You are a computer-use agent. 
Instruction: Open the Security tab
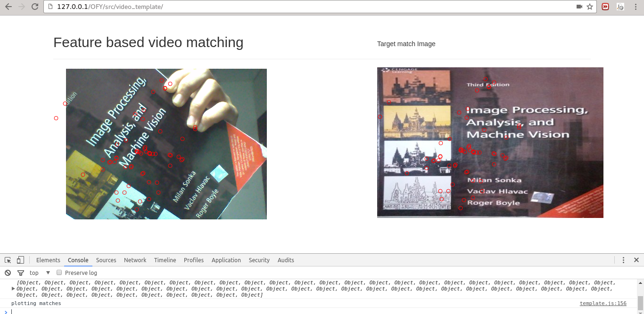(x=259, y=260)
